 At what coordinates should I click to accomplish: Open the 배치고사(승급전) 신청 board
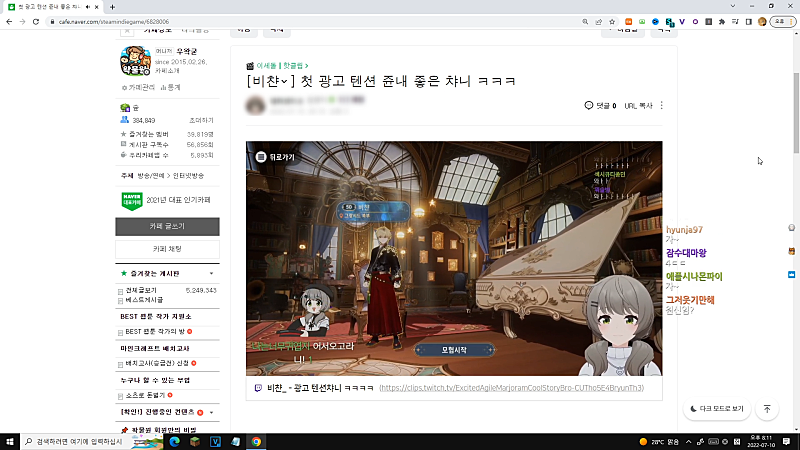point(157,363)
